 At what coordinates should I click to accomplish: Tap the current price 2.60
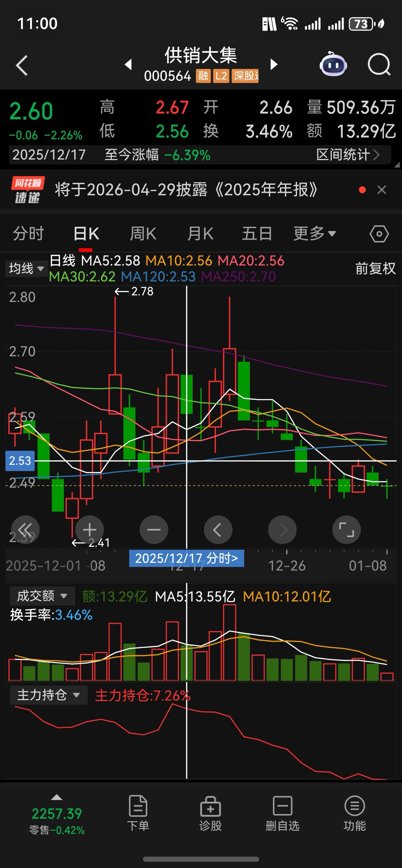click(31, 112)
